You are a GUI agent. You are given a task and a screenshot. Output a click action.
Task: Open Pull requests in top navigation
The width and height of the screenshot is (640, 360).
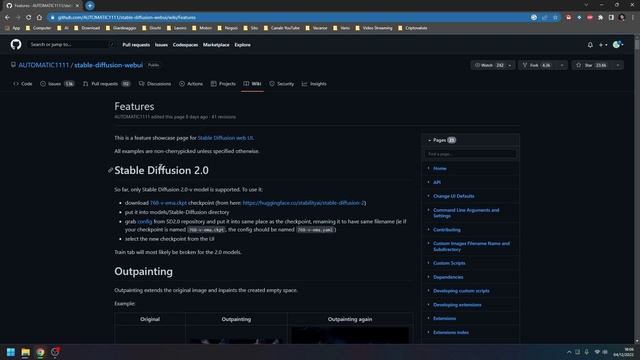tap(136, 45)
